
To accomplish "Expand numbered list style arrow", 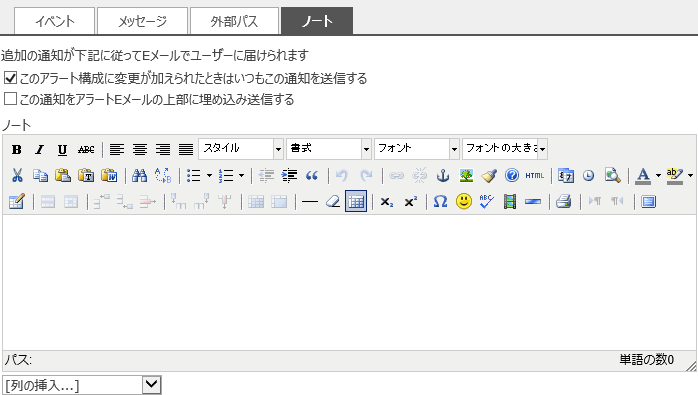I will click(241, 175).
